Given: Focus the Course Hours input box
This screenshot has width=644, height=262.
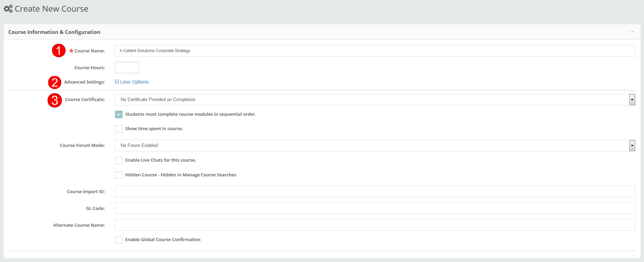Looking at the screenshot, I should click(127, 67).
